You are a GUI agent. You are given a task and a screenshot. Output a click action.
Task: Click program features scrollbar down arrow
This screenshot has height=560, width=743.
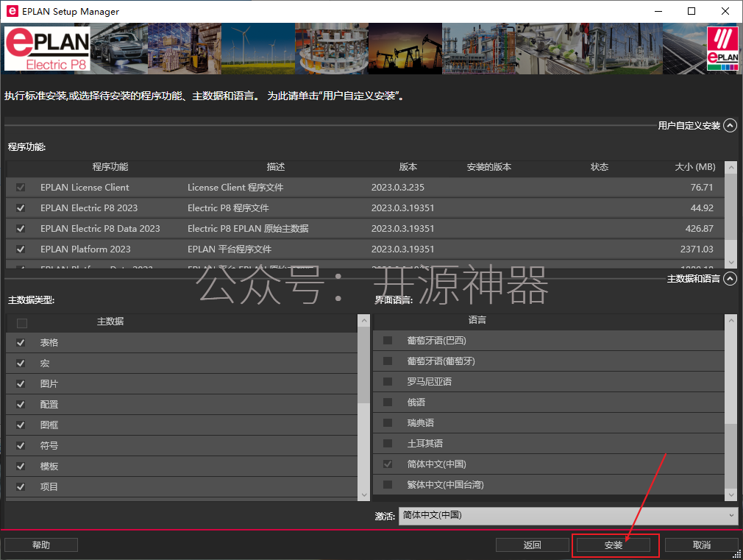(731, 262)
